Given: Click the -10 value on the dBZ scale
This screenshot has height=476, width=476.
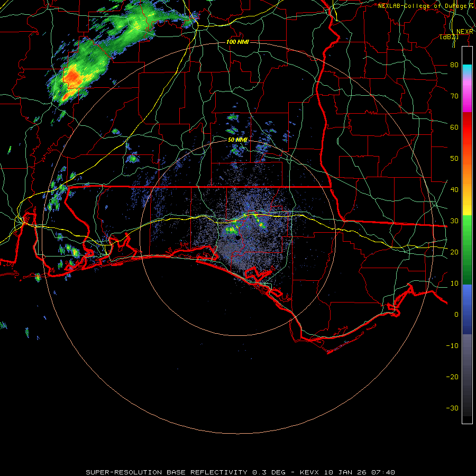Looking at the screenshot, I should coord(452,346).
